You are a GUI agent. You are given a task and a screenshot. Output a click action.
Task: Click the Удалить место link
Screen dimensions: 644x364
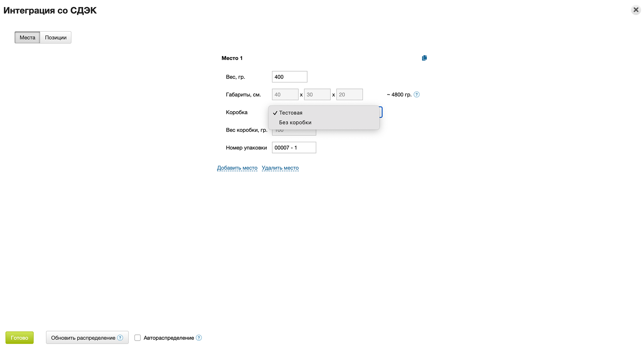coord(280,168)
